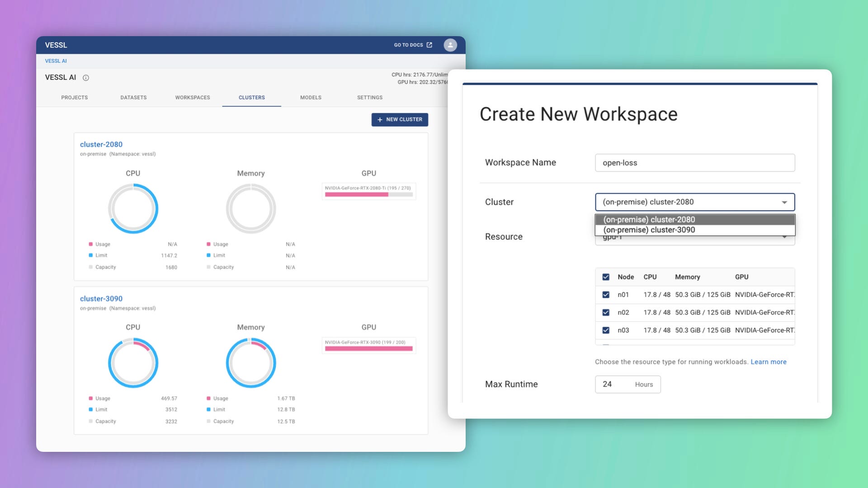This screenshot has height=488, width=868.
Task: Click the pink Usage legend swatch for cluster-2080 CPU
Action: pyautogui.click(x=90, y=244)
